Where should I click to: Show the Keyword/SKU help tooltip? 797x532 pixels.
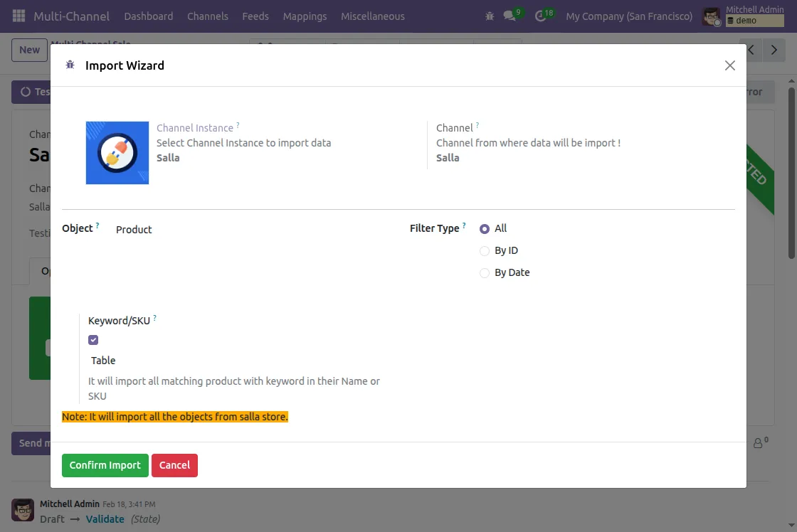tap(154, 318)
